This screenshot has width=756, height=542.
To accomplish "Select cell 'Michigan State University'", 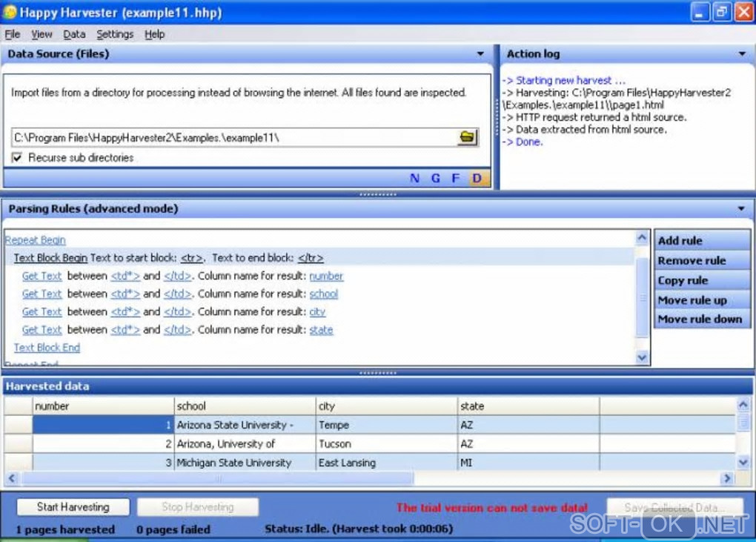I will click(x=245, y=463).
